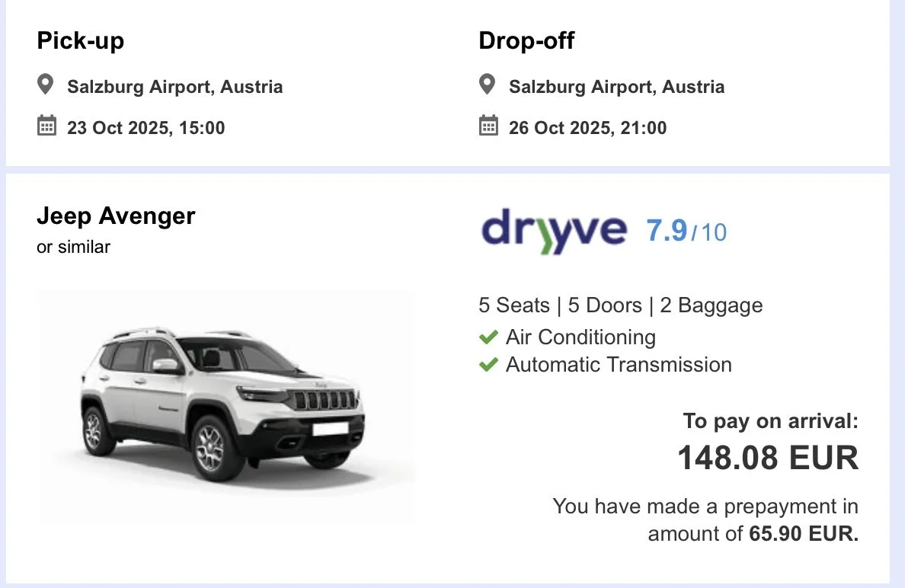The width and height of the screenshot is (908, 588).
Task: Click the drop-off location pin icon
Action: 487,85
